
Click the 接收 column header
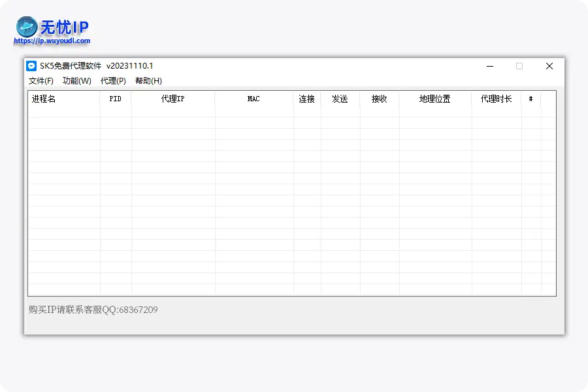[380, 99]
